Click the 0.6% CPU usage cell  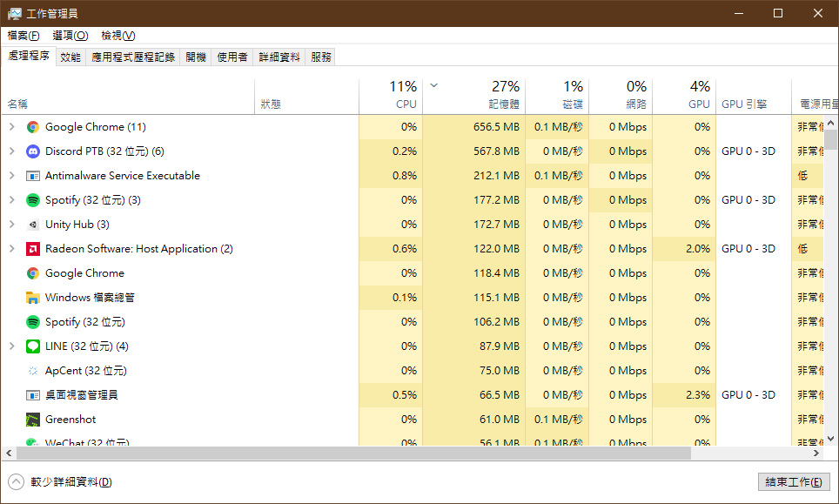point(391,249)
